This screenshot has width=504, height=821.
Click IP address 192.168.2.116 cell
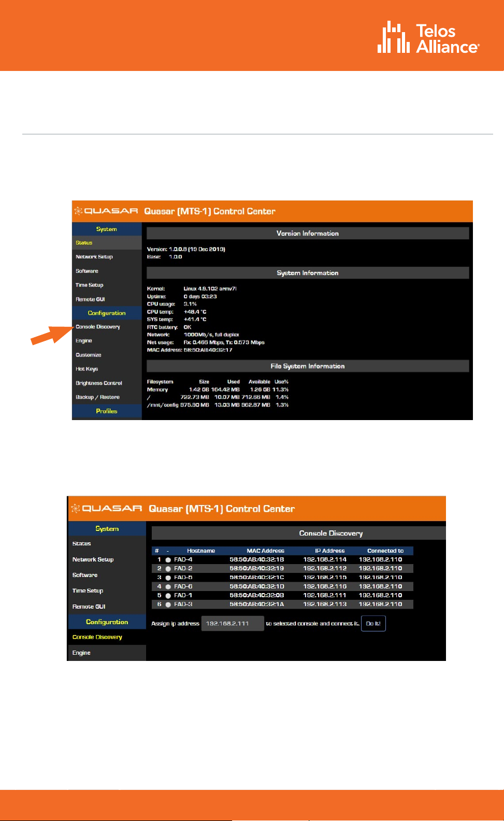point(325,587)
